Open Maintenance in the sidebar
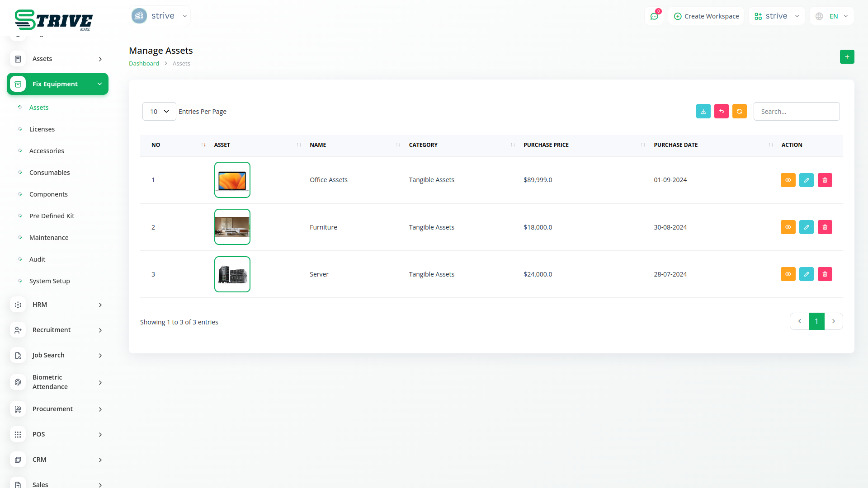The width and height of the screenshot is (868, 488). click(49, 238)
